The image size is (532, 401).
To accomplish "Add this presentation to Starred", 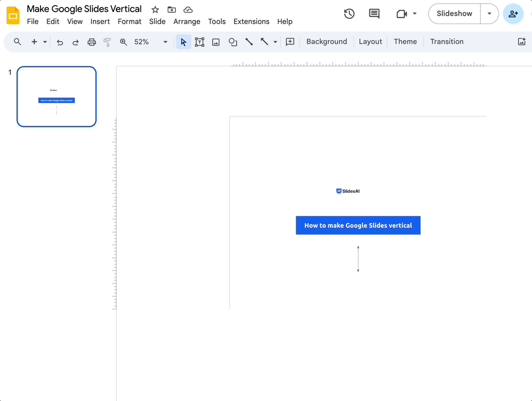I will pyautogui.click(x=155, y=9).
